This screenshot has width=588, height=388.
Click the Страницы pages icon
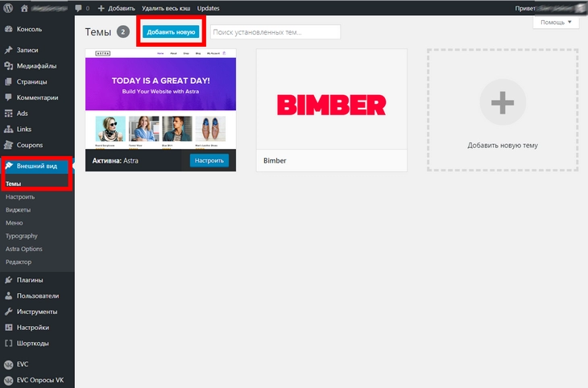(9, 82)
